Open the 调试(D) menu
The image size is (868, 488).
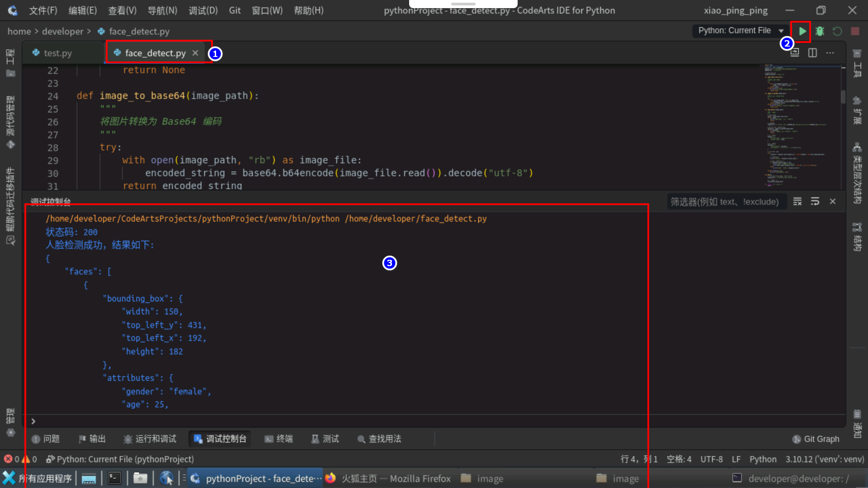pyautogui.click(x=203, y=10)
